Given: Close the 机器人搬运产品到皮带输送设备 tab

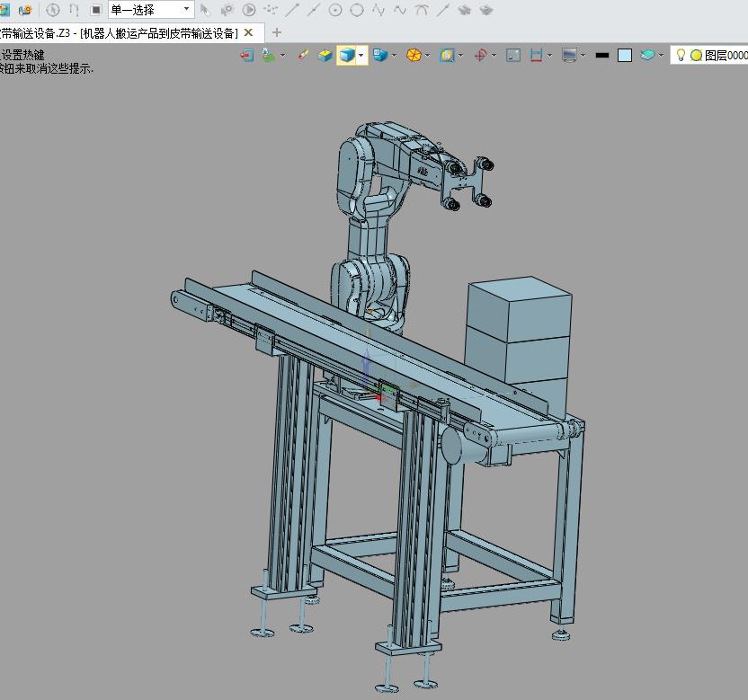Looking at the screenshot, I should (x=248, y=32).
